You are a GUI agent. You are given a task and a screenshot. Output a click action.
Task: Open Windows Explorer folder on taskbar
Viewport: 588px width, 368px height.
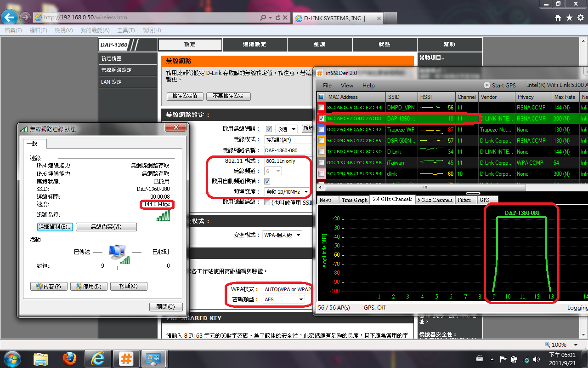(x=41, y=359)
